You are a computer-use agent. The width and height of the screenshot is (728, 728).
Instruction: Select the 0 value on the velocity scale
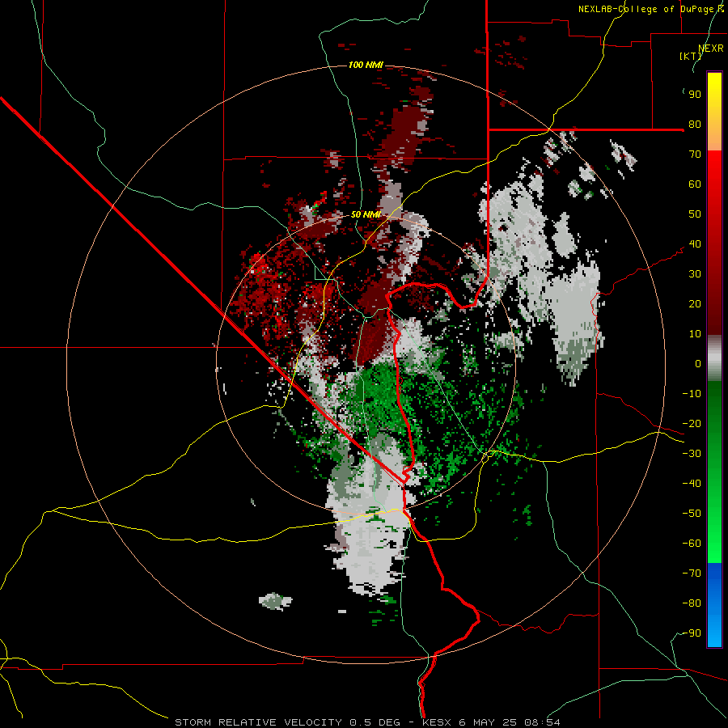pos(698,364)
